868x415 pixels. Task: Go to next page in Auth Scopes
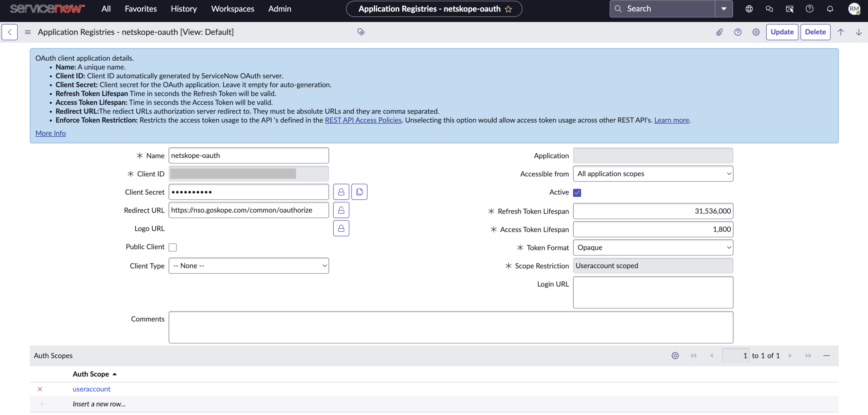click(x=790, y=356)
